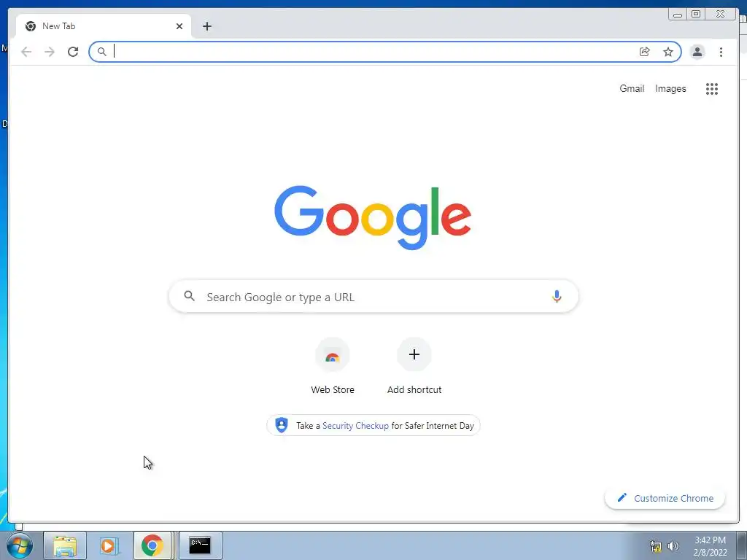Viewport: 747px width, 560px height.
Task: Click the Forward navigation arrow
Action: click(50, 52)
